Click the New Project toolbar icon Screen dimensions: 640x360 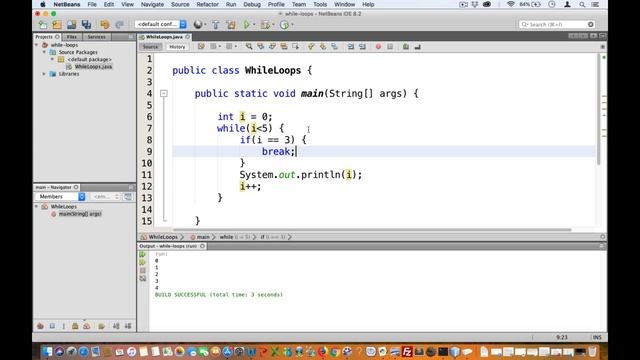click(x=57, y=24)
